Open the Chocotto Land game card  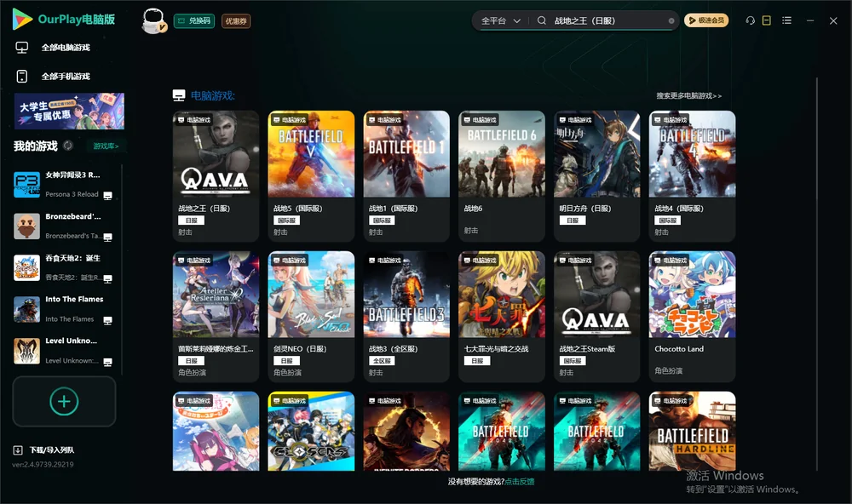point(692,316)
